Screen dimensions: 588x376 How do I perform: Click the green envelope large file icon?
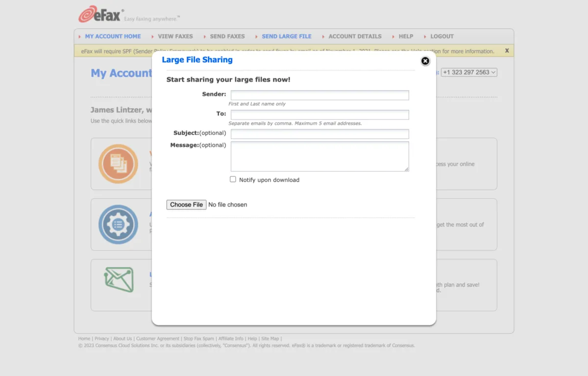pyautogui.click(x=119, y=280)
